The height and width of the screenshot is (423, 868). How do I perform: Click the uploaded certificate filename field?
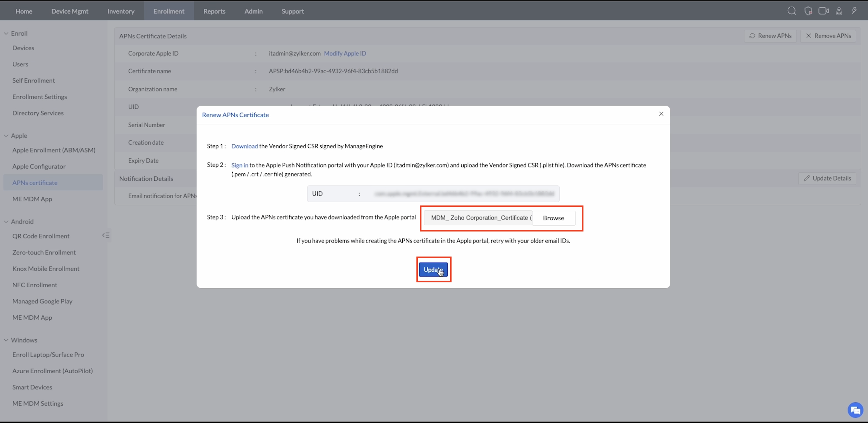(x=478, y=218)
